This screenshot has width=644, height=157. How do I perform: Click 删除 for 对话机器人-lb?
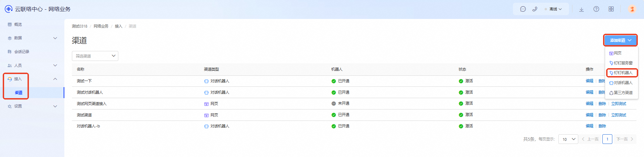pyautogui.click(x=602, y=126)
